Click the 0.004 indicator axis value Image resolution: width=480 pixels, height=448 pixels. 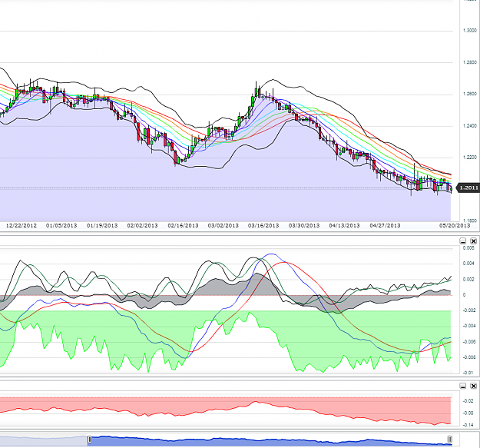(x=468, y=264)
